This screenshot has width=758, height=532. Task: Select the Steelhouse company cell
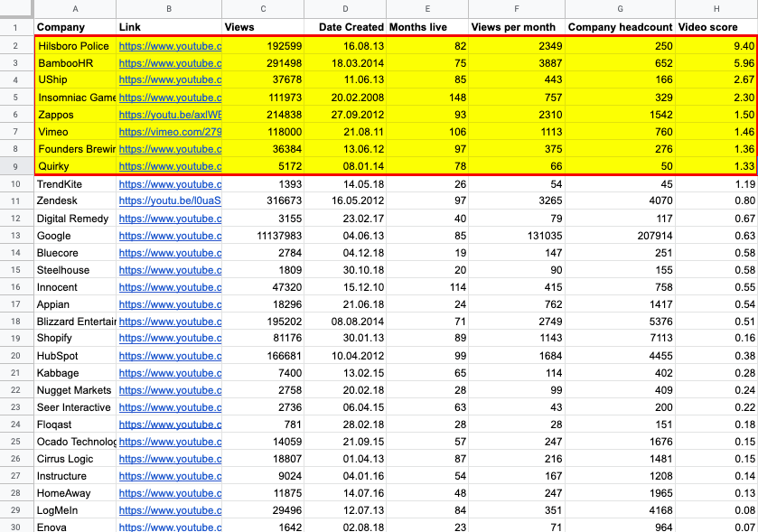click(x=75, y=270)
